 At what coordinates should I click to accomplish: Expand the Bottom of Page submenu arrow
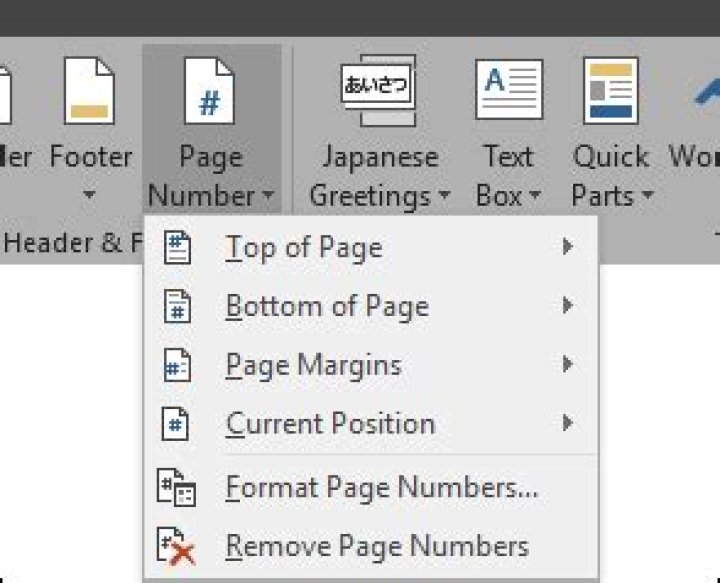coord(568,305)
